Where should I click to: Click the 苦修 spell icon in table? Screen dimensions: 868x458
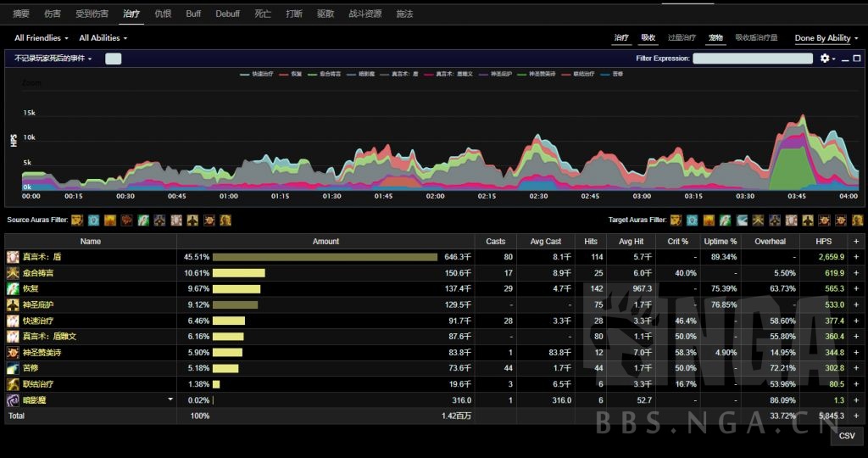click(13, 368)
